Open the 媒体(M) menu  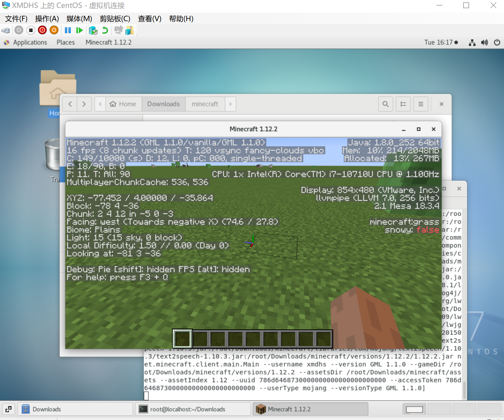click(x=79, y=19)
